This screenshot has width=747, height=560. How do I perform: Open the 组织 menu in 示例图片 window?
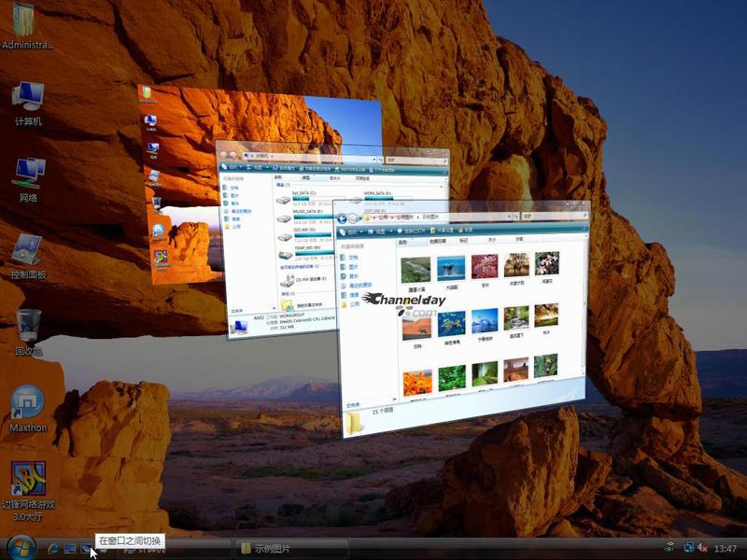click(x=353, y=231)
